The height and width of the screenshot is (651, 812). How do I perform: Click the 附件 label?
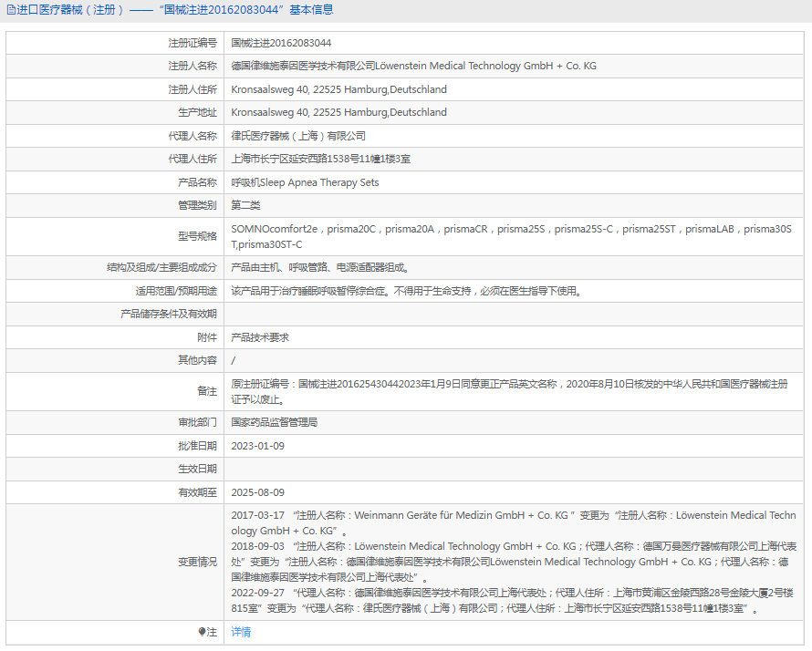pyautogui.click(x=207, y=337)
